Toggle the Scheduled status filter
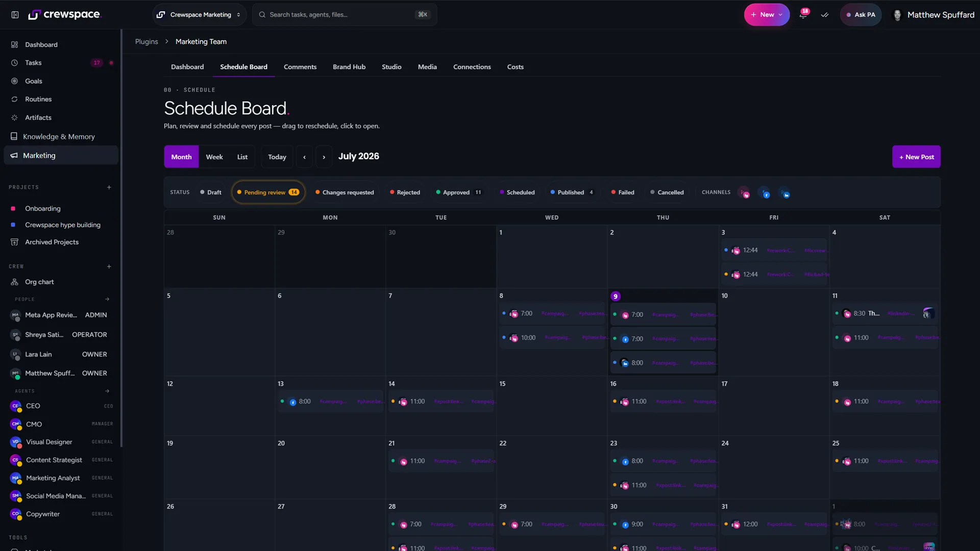 (517, 192)
